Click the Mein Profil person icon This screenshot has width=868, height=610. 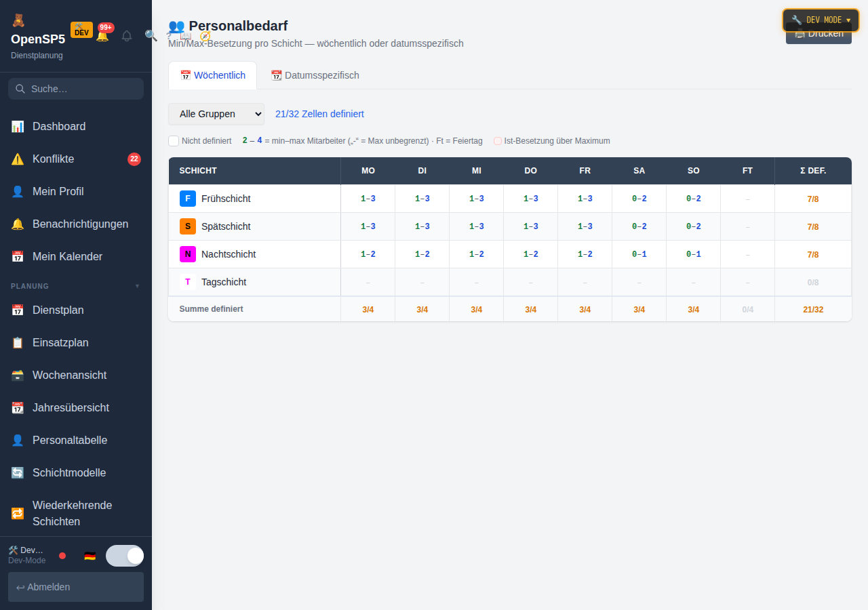(18, 191)
